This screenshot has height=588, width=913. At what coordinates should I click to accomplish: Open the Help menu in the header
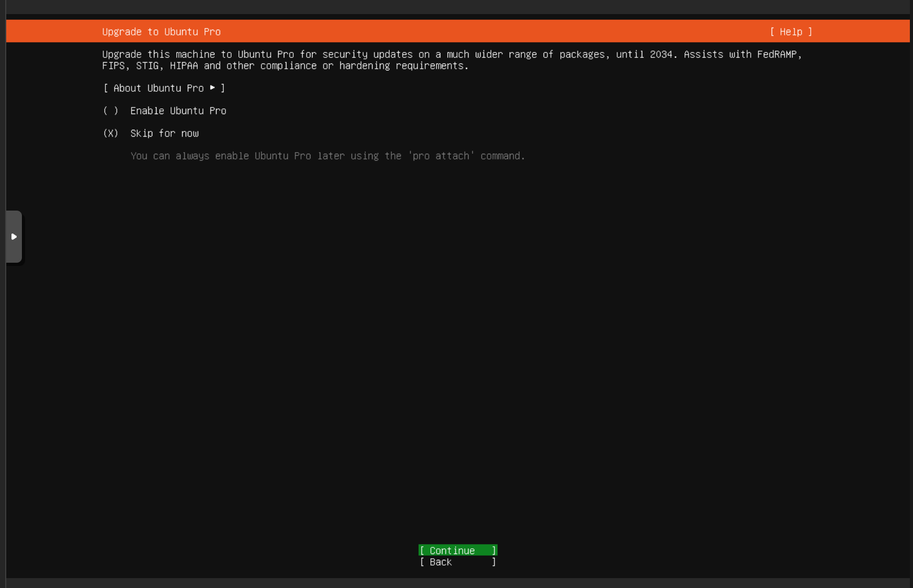coord(791,32)
